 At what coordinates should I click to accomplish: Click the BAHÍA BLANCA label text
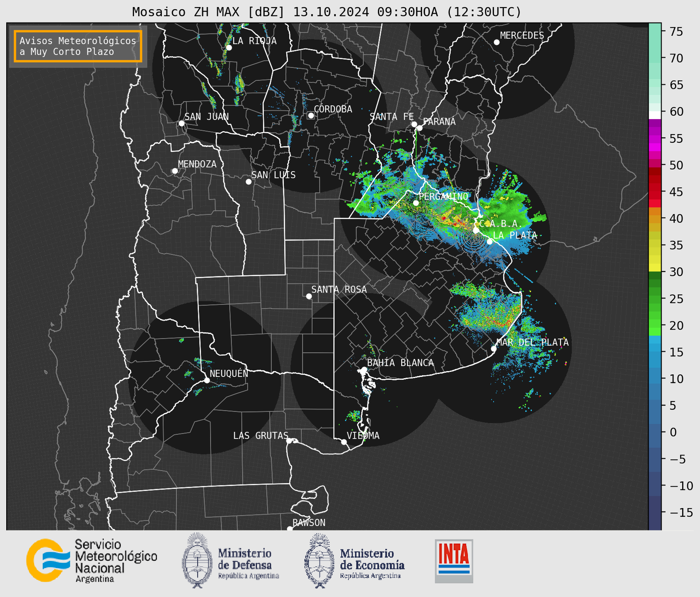click(x=400, y=363)
